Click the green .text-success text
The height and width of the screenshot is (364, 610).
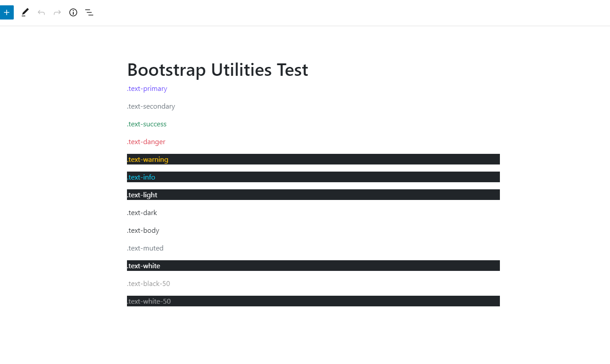point(147,124)
